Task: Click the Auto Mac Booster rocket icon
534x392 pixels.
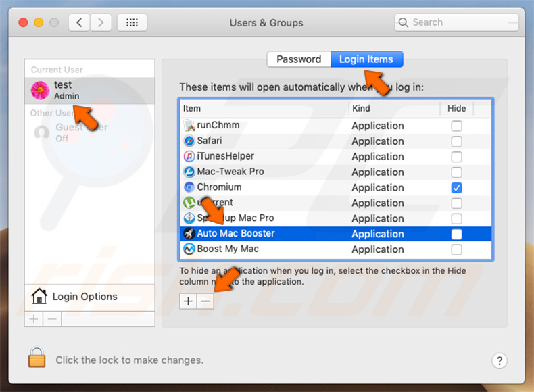Action: [189, 234]
